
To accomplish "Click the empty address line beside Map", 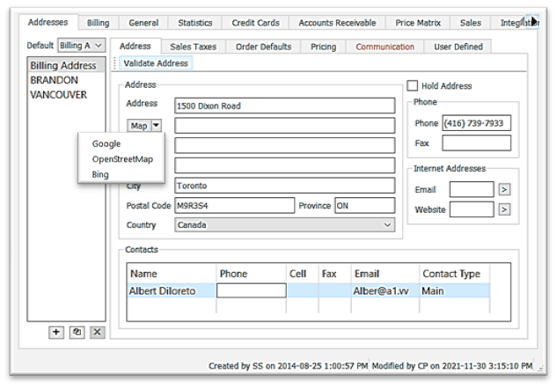I will pos(285,125).
